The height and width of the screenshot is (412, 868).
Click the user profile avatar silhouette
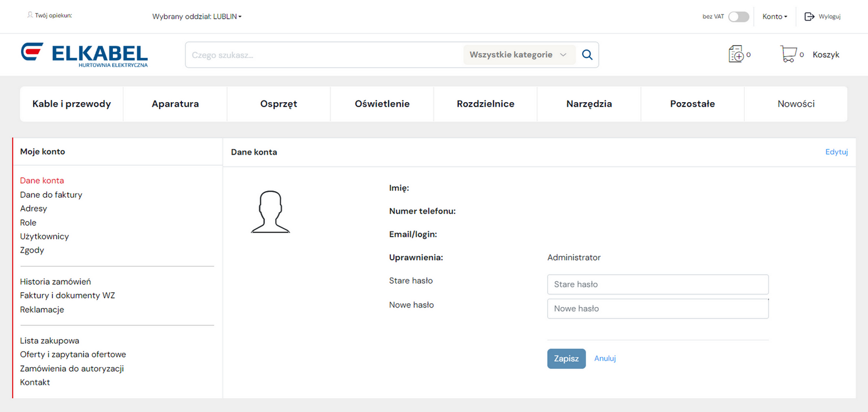[x=270, y=212]
